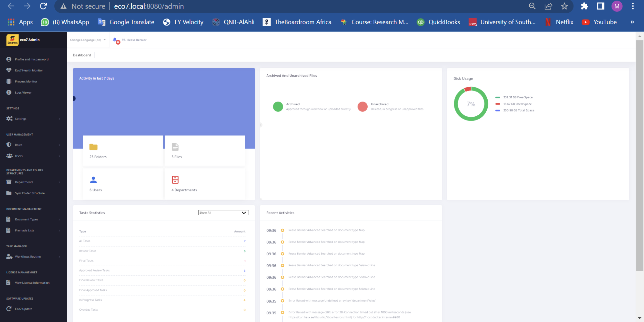Click Sync Folder Structure folder icon

pos(9,193)
